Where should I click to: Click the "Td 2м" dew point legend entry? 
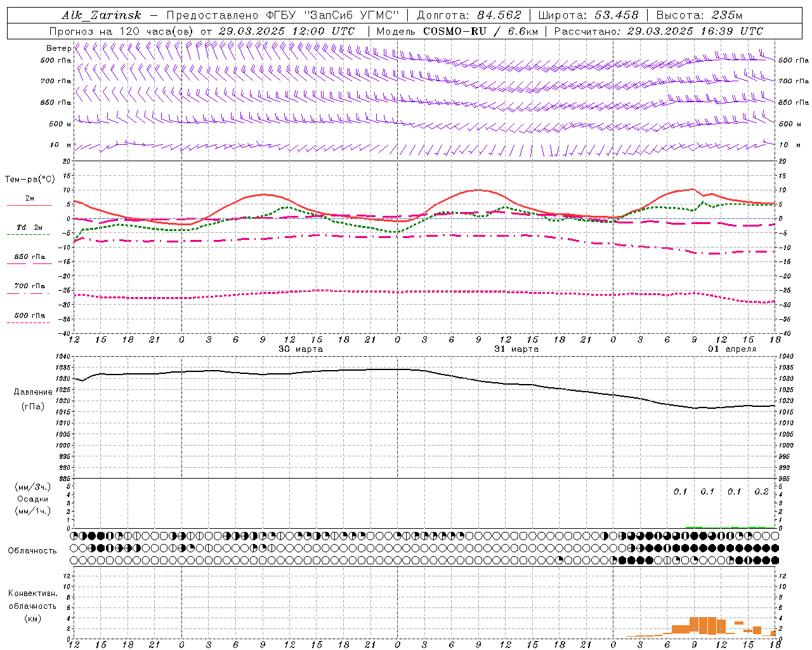pyautogui.click(x=29, y=227)
